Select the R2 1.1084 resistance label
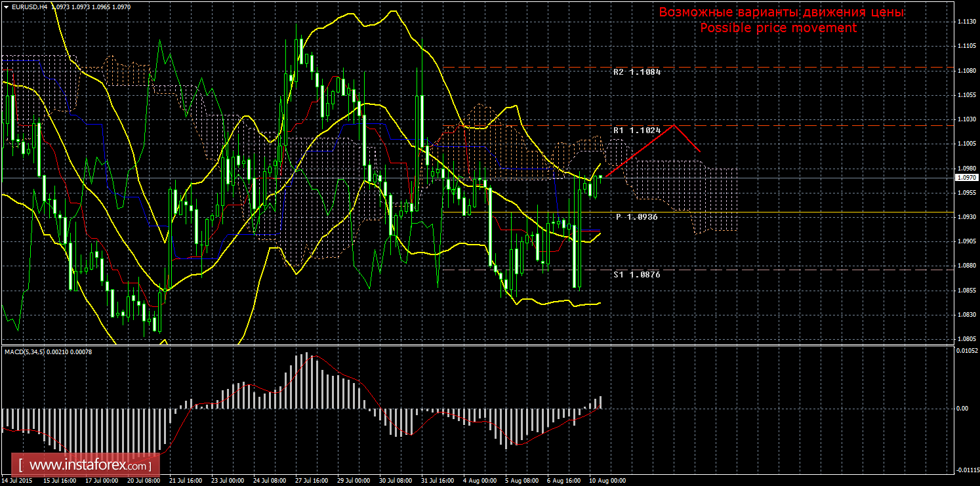 tap(636, 72)
